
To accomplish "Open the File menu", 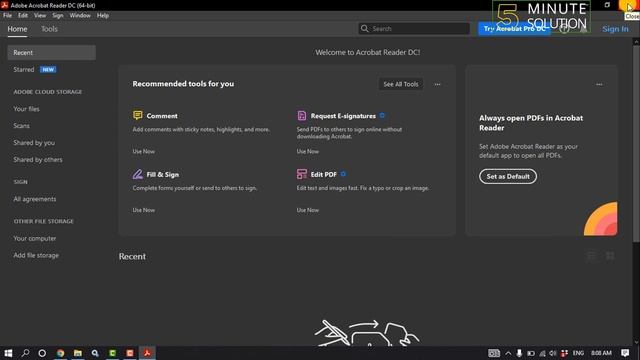I will click(7, 16).
